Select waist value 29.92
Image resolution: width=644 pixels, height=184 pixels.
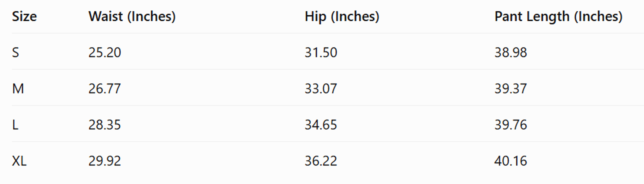coord(105,161)
